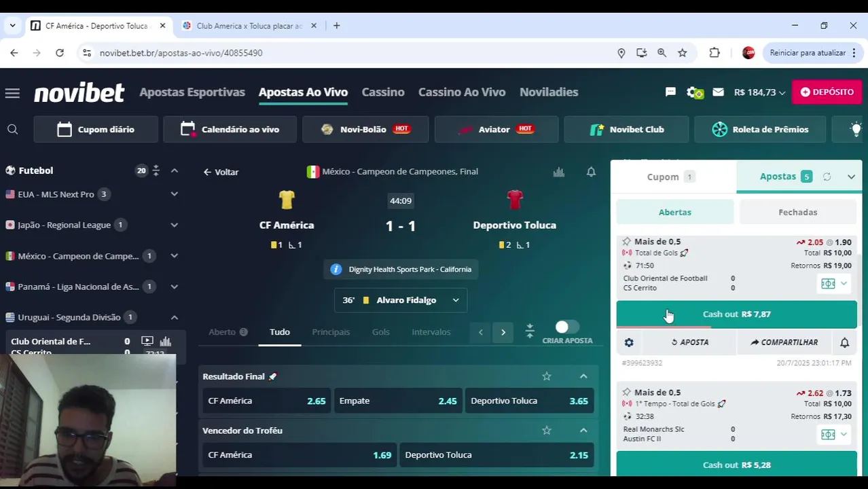Open Cupom diário
This screenshot has width=868, height=489.
[96, 129]
